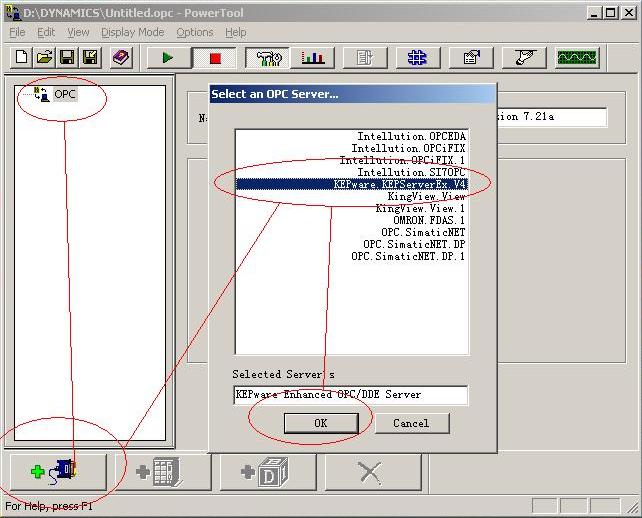Image resolution: width=642 pixels, height=518 pixels.
Task: Open the Options menu
Action: click(195, 32)
